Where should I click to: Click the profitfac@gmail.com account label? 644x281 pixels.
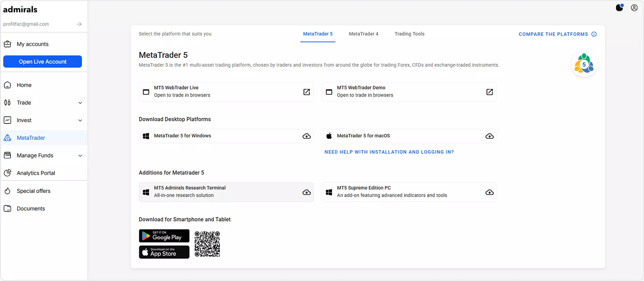click(x=26, y=24)
